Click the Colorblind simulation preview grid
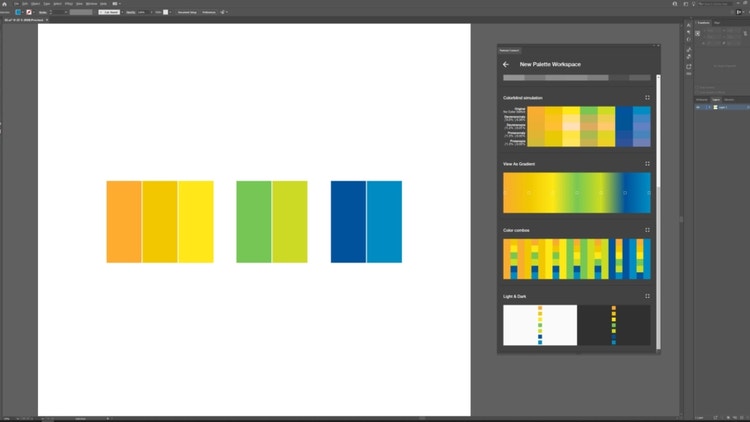The width and height of the screenshot is (750, 422). click(589, 126)
